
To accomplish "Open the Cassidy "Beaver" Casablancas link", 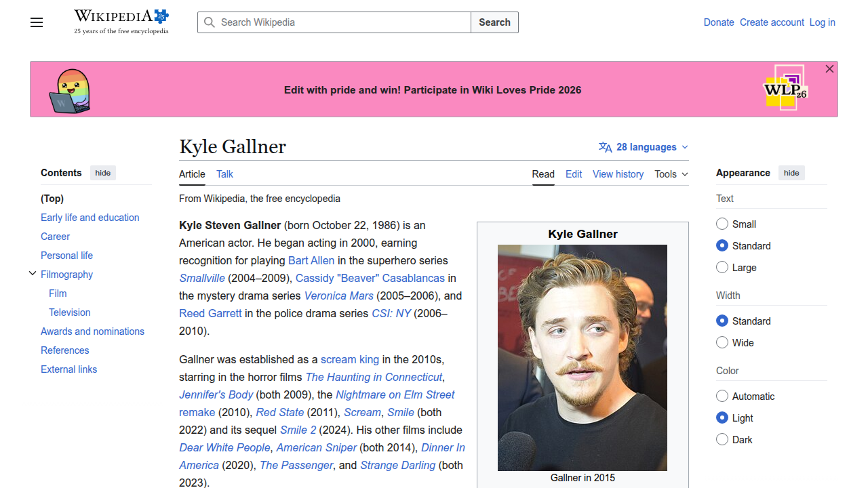I will pyautogui.click(x=370, y=278).
